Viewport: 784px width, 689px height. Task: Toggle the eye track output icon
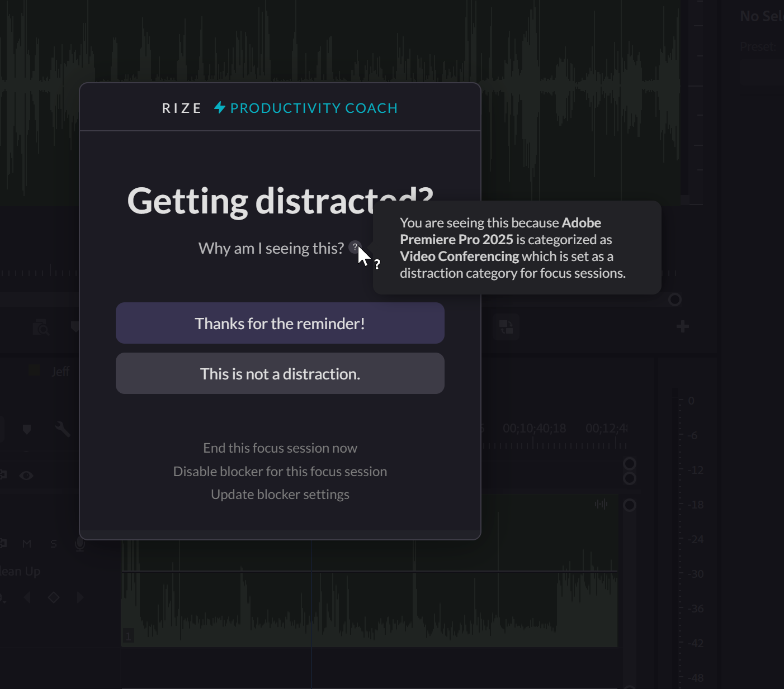26,476
